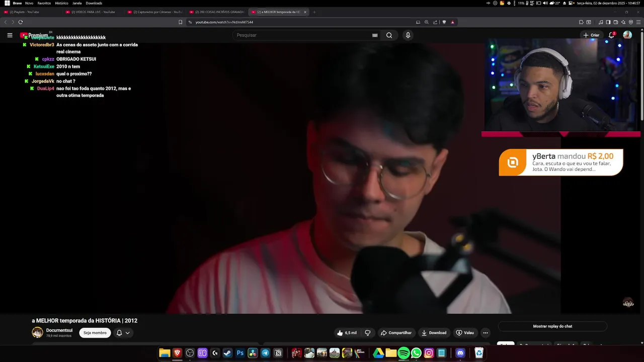Open YouTube notifications bell
Viewport: 644px width, 362px height.
click(x=612, y=35)
